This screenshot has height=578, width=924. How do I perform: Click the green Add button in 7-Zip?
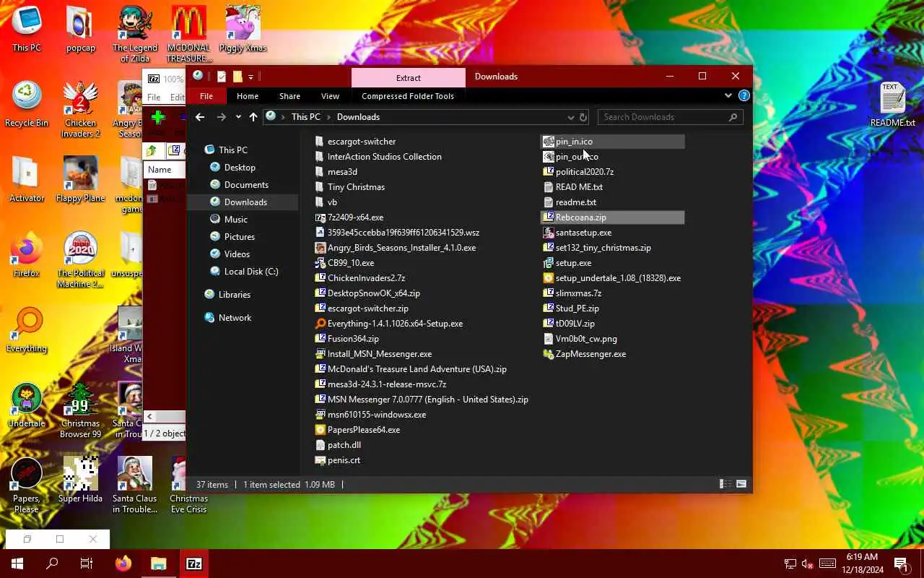pos(158,118)
